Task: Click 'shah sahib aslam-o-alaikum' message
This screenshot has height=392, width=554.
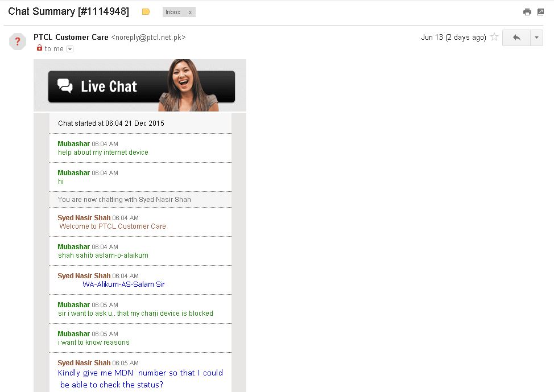Action: [103, 255]
